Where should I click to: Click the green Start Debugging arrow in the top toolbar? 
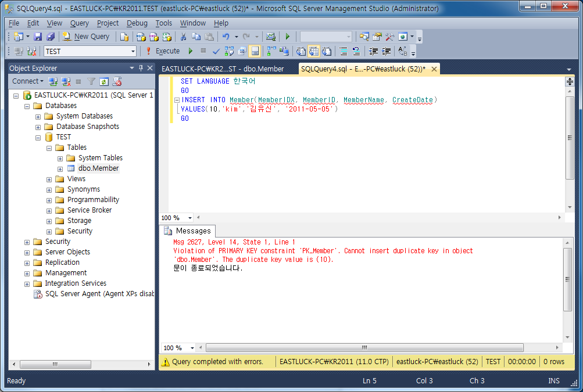click(x=287, y=37)
